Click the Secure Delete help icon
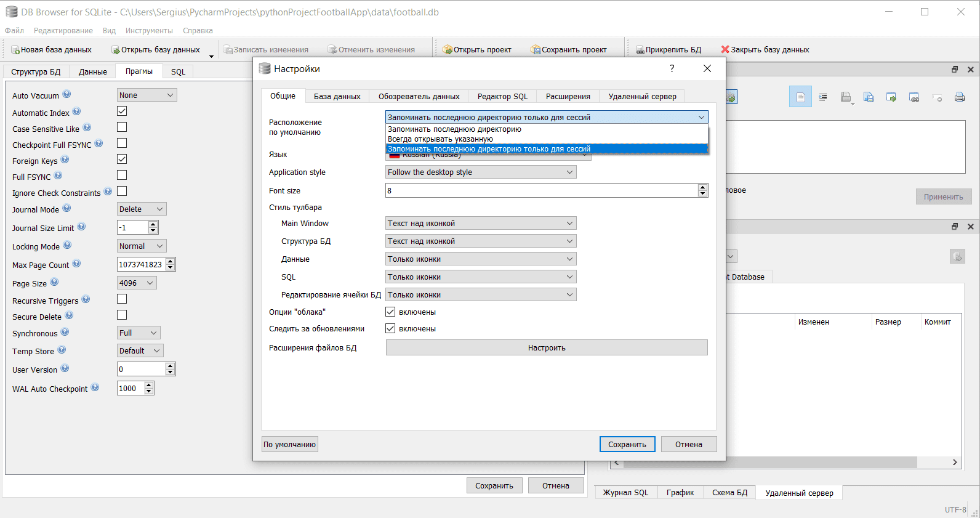 [x=69, y=315]
